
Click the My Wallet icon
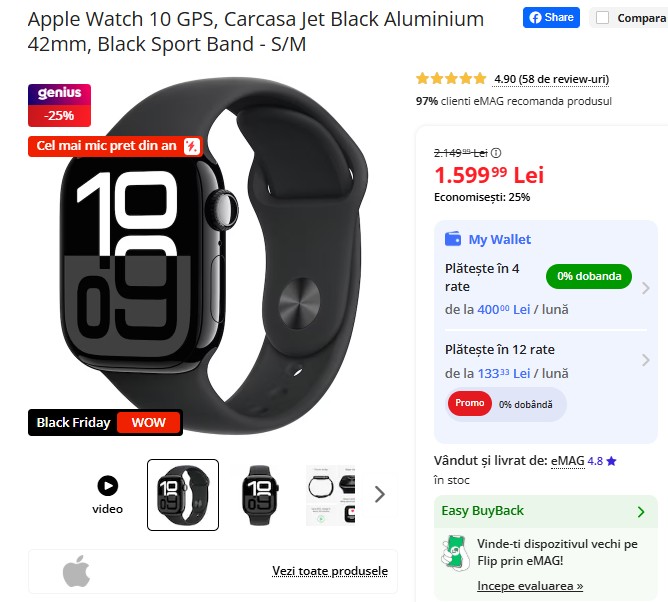click(453, 239)
